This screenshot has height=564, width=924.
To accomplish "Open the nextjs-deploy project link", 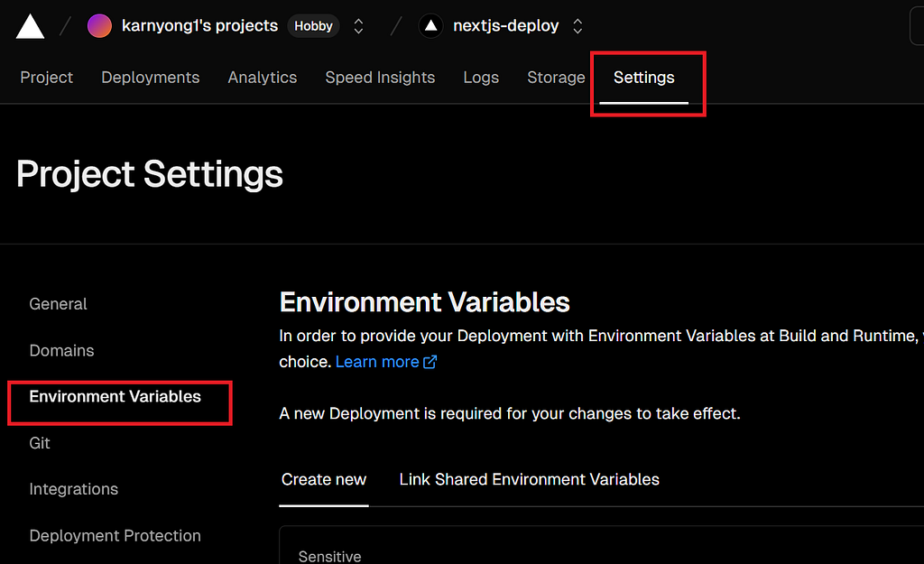I will point(505,26).
